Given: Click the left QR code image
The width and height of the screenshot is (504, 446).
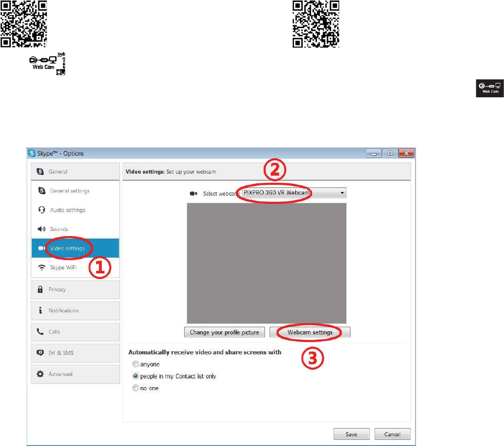Looking at the screenshot, I should click(x=24, y=24).
